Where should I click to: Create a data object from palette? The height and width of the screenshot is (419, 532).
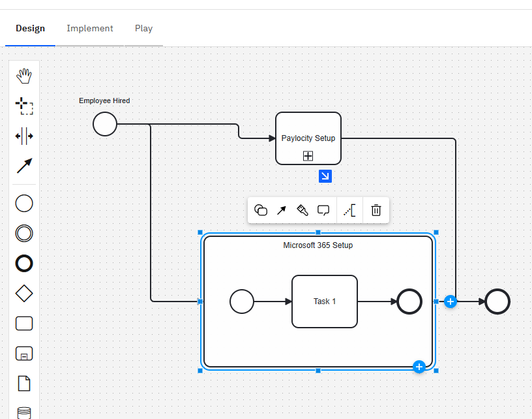pyautogui.click(x=24, y=384)
